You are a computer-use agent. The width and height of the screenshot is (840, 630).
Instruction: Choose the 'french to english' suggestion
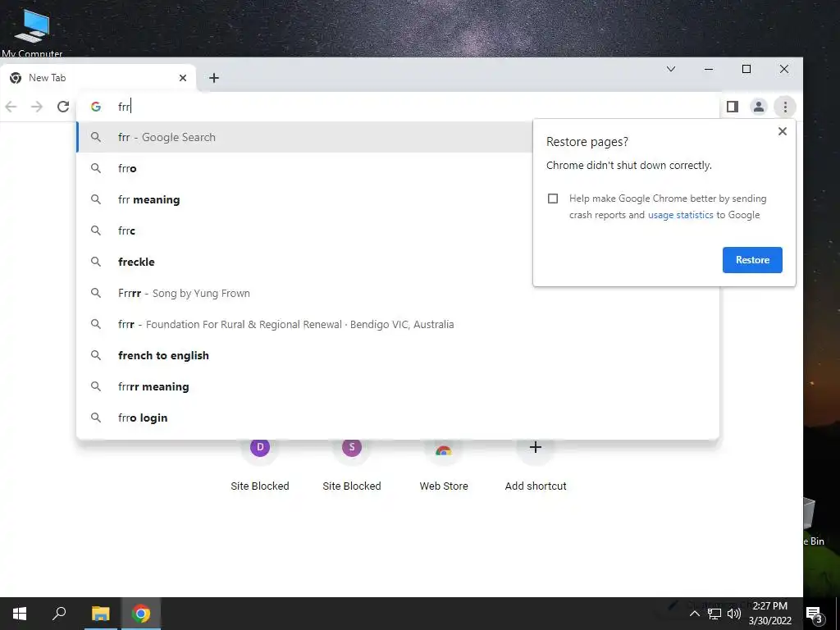click(x=398, y=355)
